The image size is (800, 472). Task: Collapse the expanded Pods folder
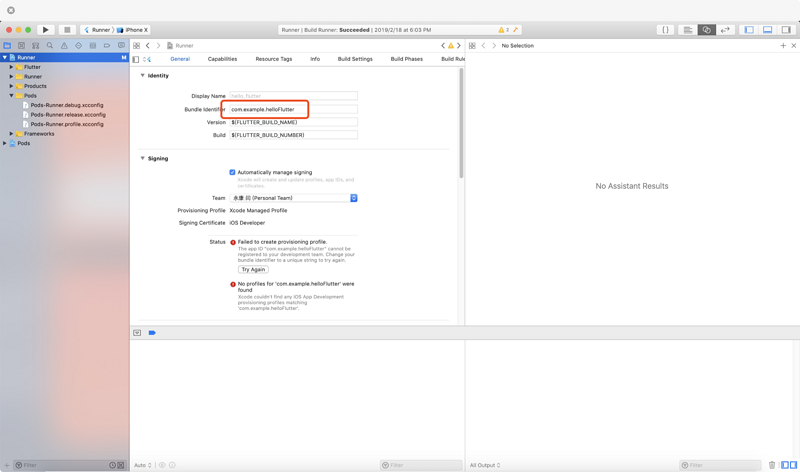pos(11,95)
